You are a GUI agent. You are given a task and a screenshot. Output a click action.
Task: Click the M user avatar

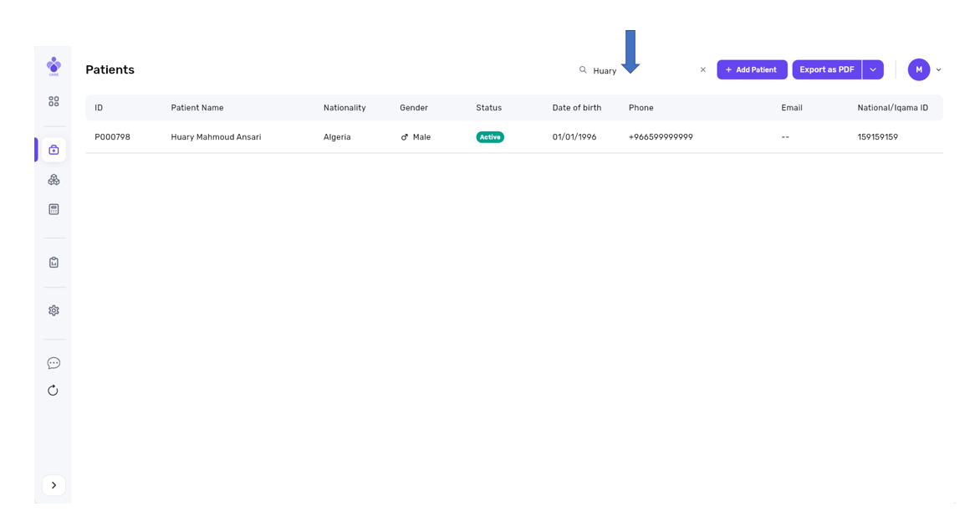(x=919, y=70)
